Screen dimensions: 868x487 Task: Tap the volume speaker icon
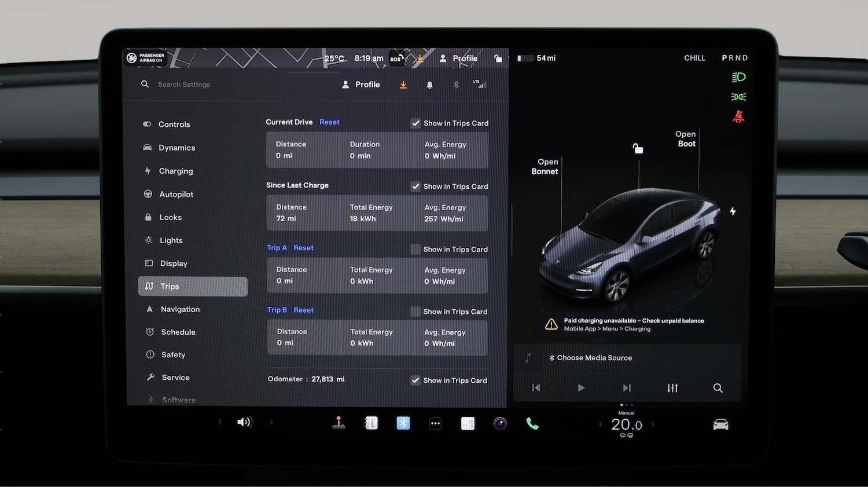pyautogui.click(x=244, y=422)
